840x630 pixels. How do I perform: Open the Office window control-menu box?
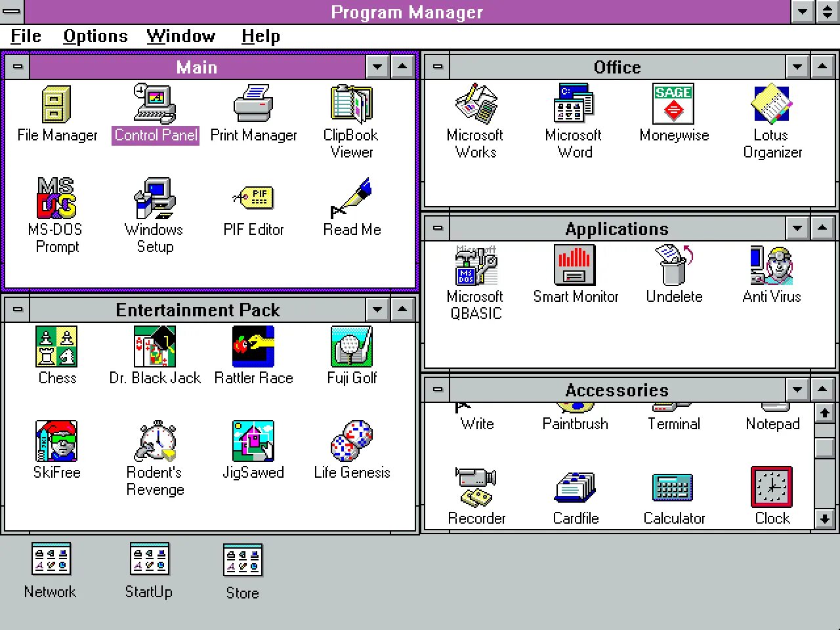point(438,66)
